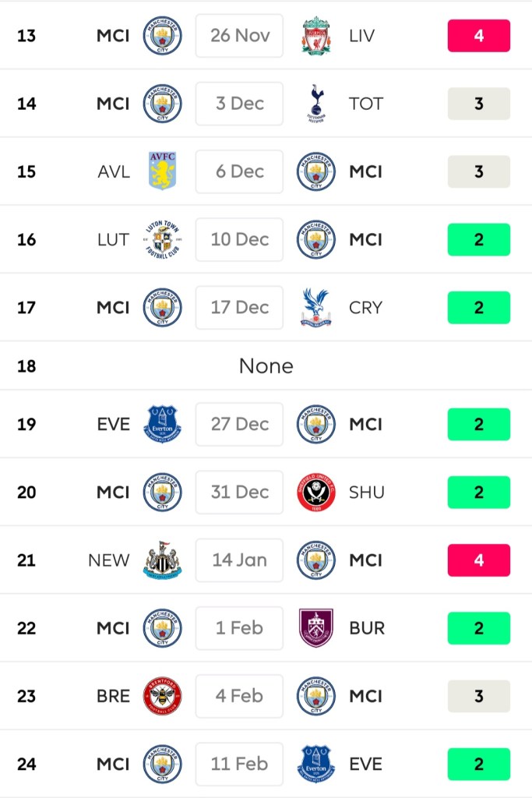Click the gameweek number 21 label
This screenshot has height=798, width=532.
click(x=26, y=560)
